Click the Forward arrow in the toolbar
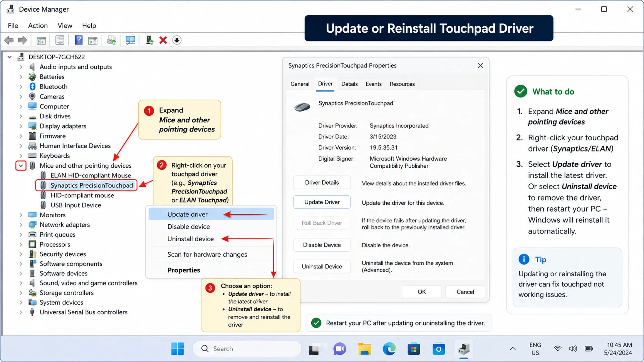The image size is (644, 362). tap(23, 40)
